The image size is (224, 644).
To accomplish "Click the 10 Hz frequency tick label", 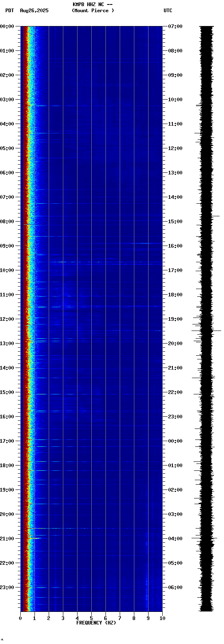I will pos(162,618).
